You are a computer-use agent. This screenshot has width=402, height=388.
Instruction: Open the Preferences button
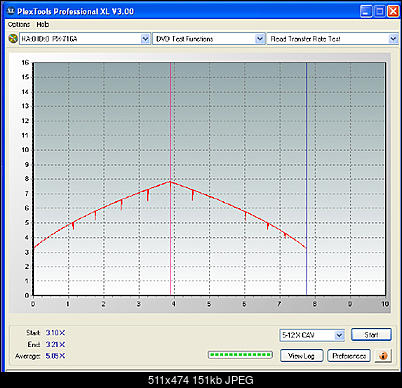tap(349, 356)
